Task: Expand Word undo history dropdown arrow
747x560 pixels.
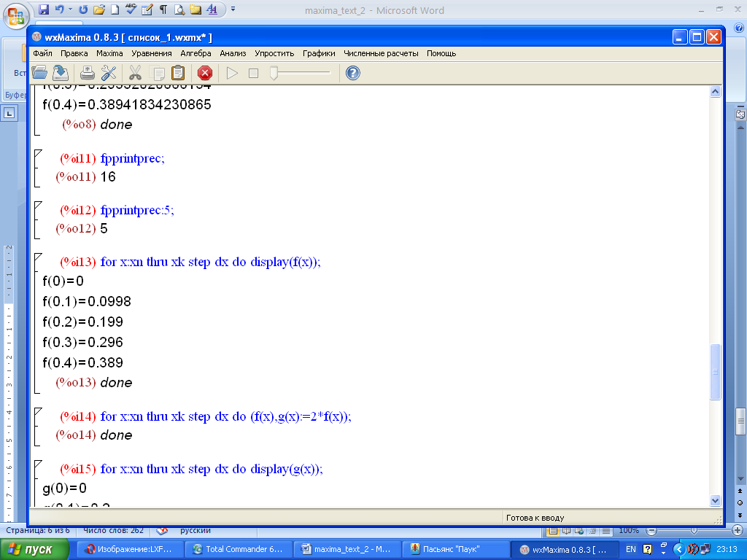Action: [x=70, y=9]
